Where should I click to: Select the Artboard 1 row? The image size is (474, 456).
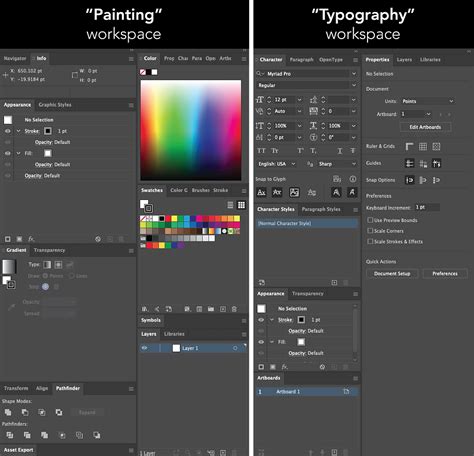[x=307, y=392]
